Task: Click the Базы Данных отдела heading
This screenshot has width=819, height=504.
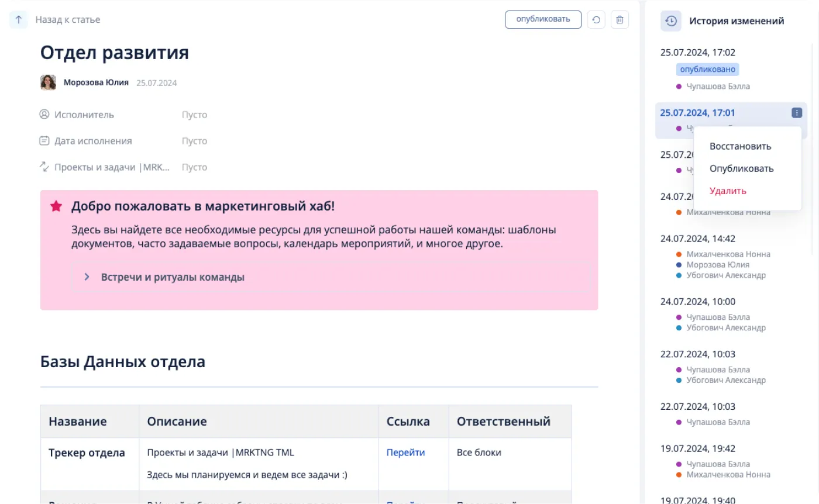Action: pos(123,362)
